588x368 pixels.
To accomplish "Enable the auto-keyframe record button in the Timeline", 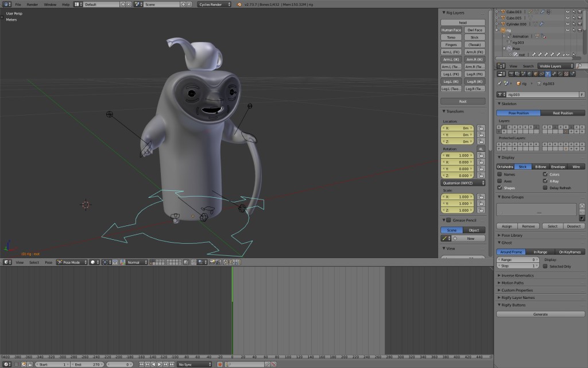I will (x=219, y=363).
